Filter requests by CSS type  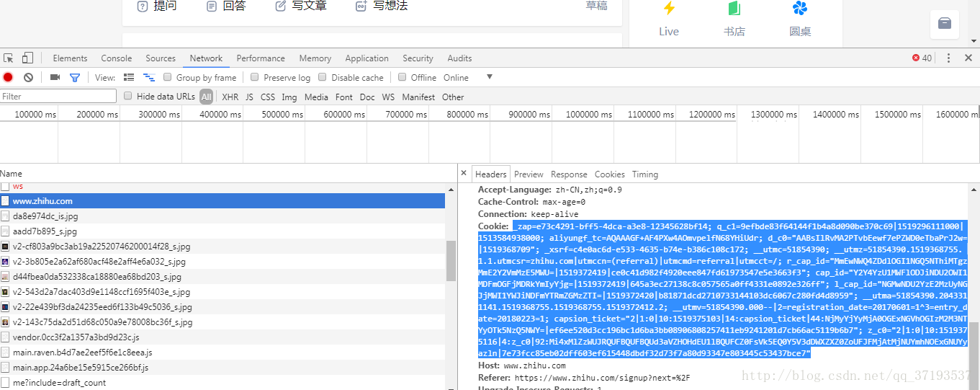pyautogui.click(x=267, y=97)
